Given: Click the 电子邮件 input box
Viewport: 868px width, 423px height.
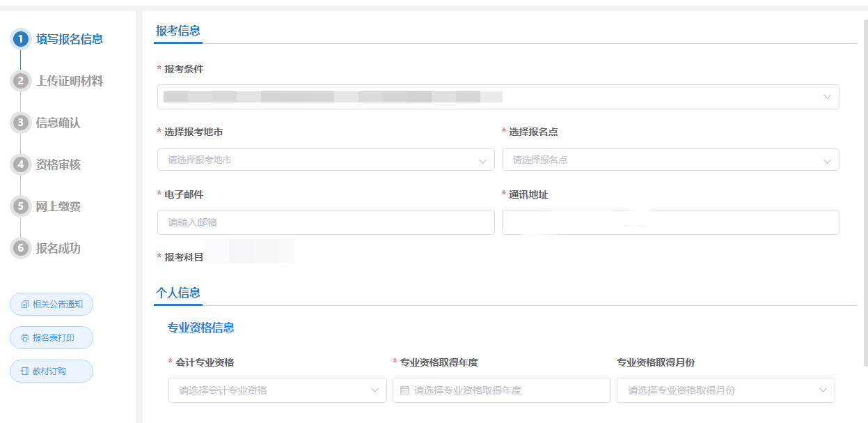Looking at the screenshot, I should coord(326,222).
